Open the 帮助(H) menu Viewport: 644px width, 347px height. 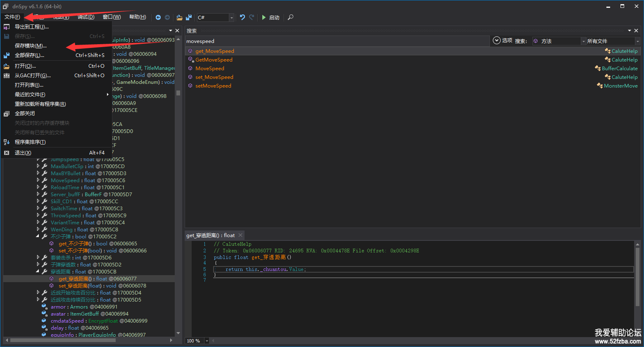[x=138, y=17]
